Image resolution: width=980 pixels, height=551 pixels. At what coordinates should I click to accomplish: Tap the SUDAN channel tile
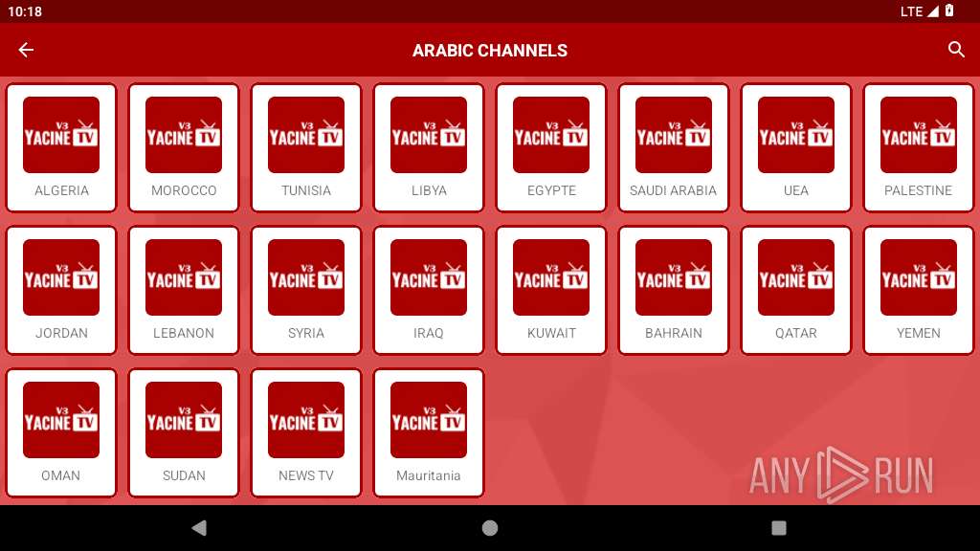click(x=184, y=433)
